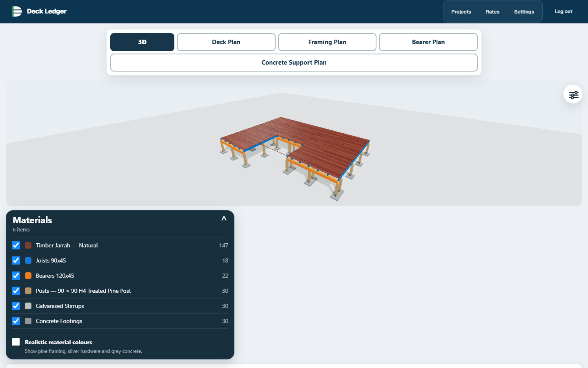The width and height of the screenshot is (588, 368).
Task: Click the Materials panel heading
Action: (x=32, y=220)
